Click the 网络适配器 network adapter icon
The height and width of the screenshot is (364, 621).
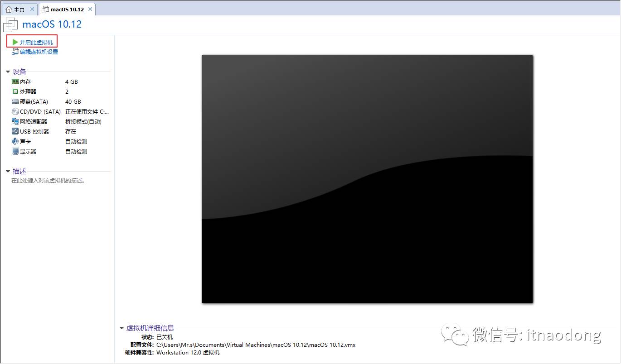tap(15, 122)
